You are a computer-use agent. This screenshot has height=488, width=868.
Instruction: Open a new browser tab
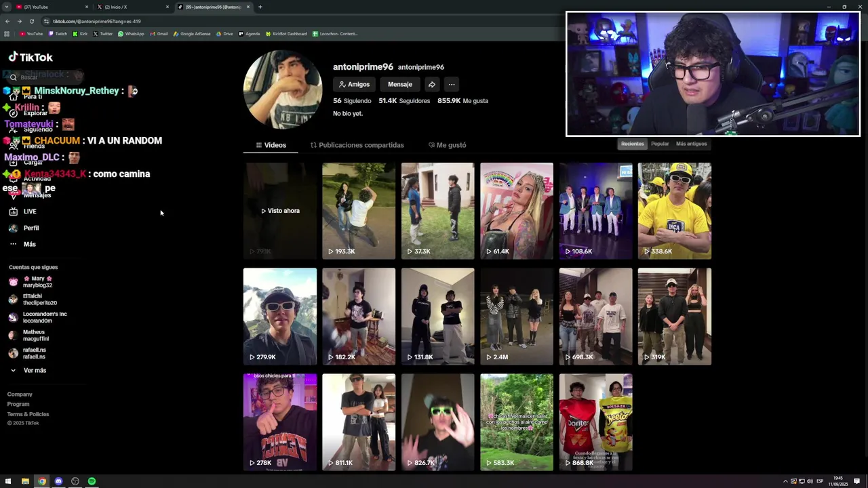coord(260,7)
